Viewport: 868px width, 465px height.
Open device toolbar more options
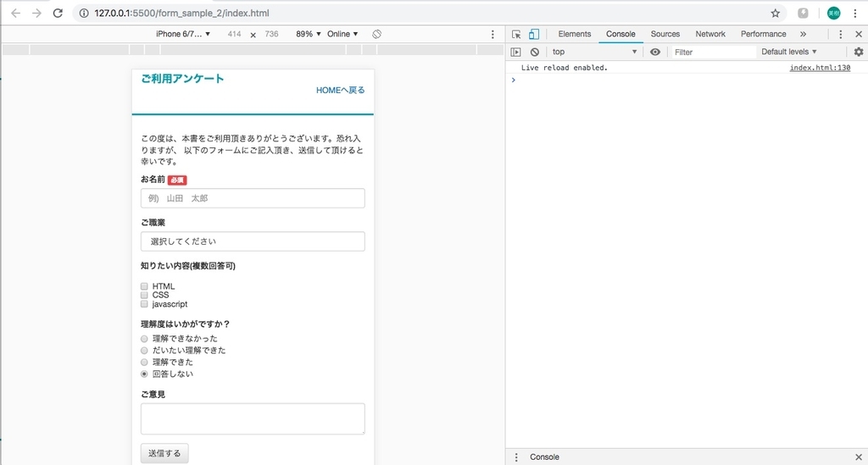(492, 34)
